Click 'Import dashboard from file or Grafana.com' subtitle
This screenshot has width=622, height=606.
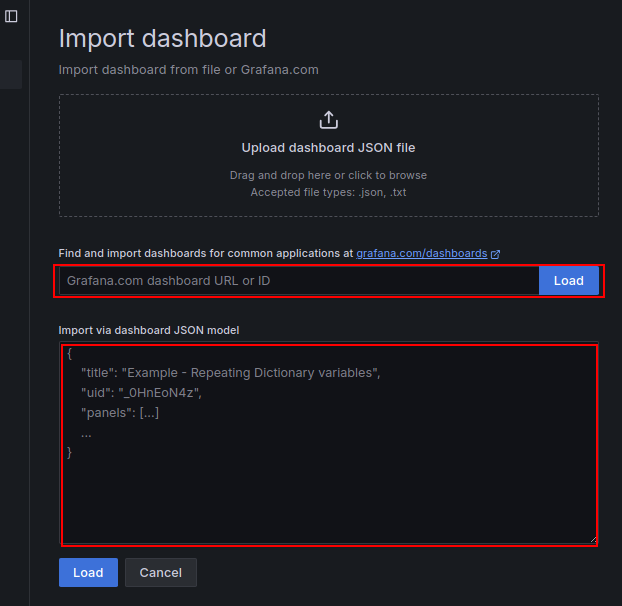[188, 70]
